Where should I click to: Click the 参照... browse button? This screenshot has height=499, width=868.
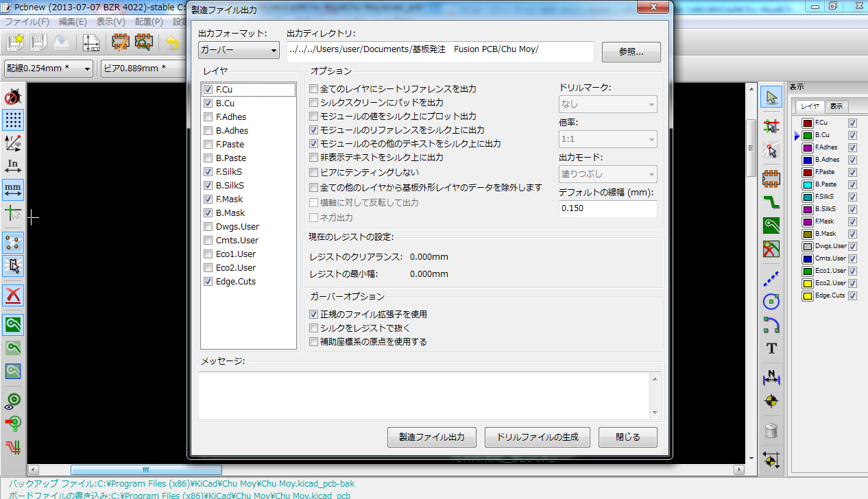click(631, 52)
